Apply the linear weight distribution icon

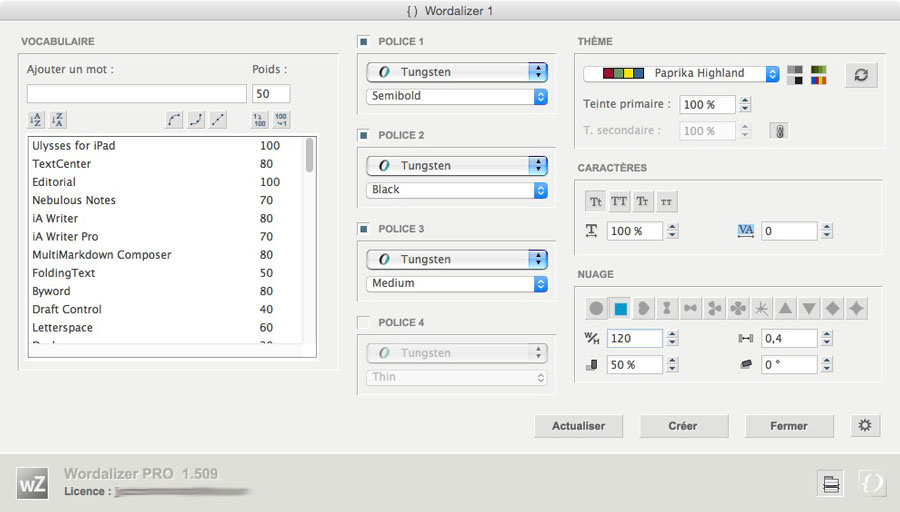[x=218, y=119]
